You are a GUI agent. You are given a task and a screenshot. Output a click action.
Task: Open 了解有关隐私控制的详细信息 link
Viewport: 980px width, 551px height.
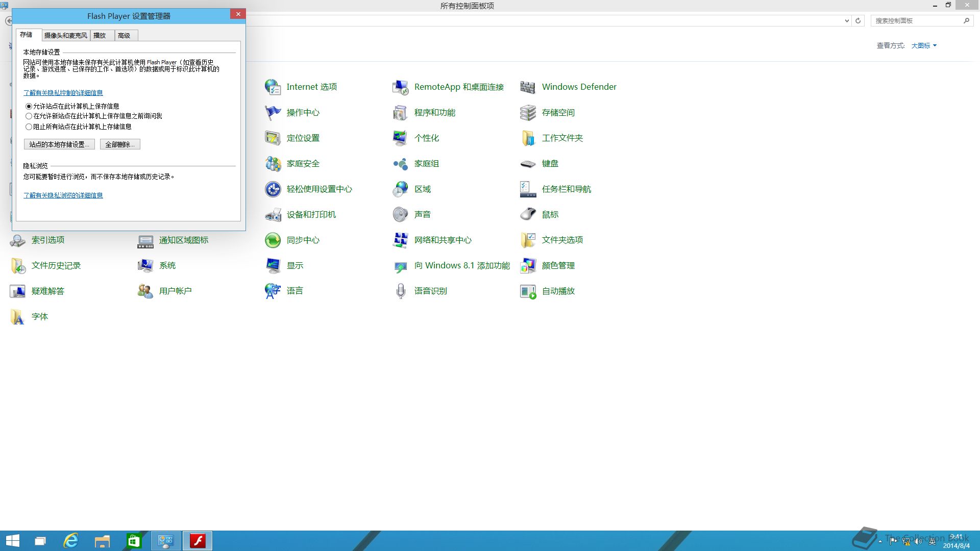click(63, 93)
